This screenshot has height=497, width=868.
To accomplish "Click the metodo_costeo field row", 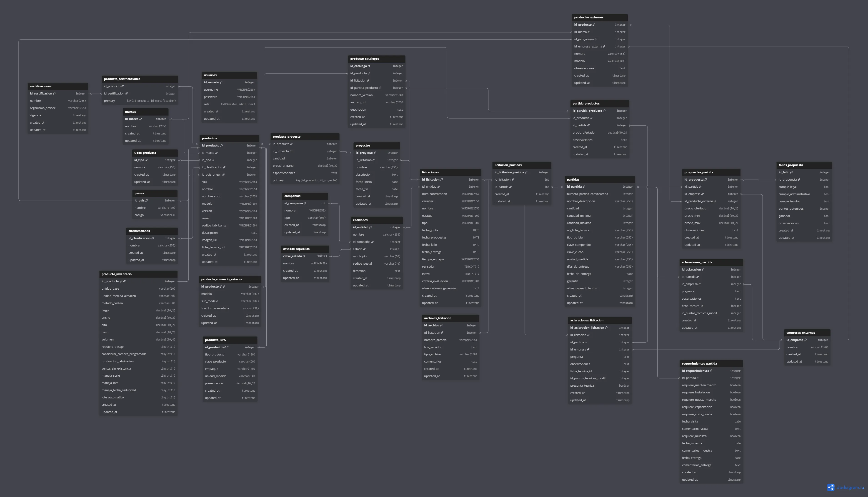I will click(139, 303).
